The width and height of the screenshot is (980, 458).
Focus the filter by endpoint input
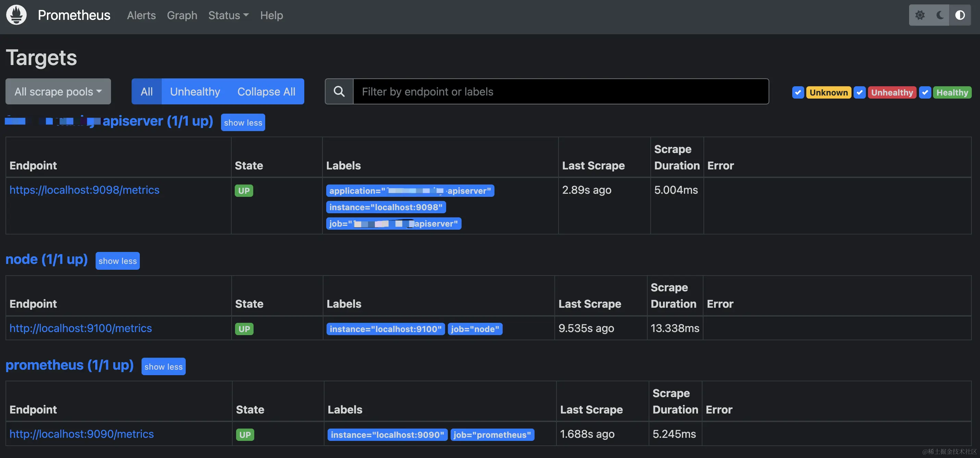[560, 92]
